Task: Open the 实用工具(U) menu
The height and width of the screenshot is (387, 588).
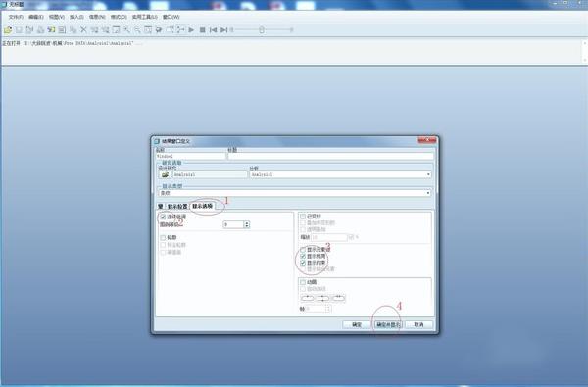Action: click(144, 17)
